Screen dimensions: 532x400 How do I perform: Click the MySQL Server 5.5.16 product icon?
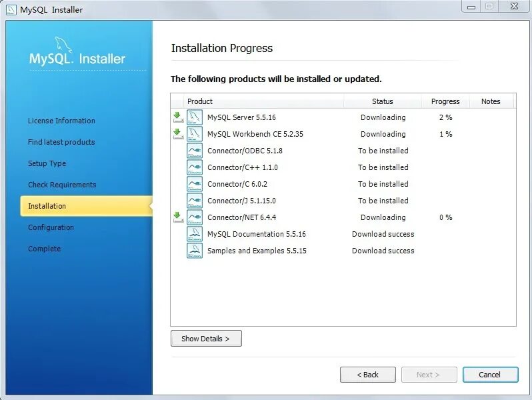pos(195,117)
